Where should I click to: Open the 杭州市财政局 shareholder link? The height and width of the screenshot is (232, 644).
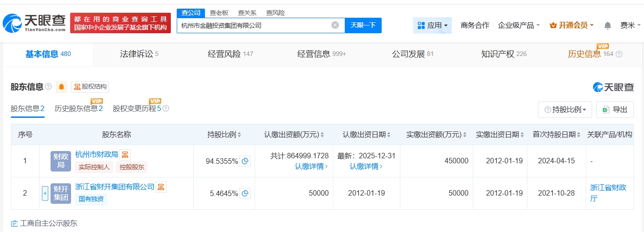click(x=97, y=155)
